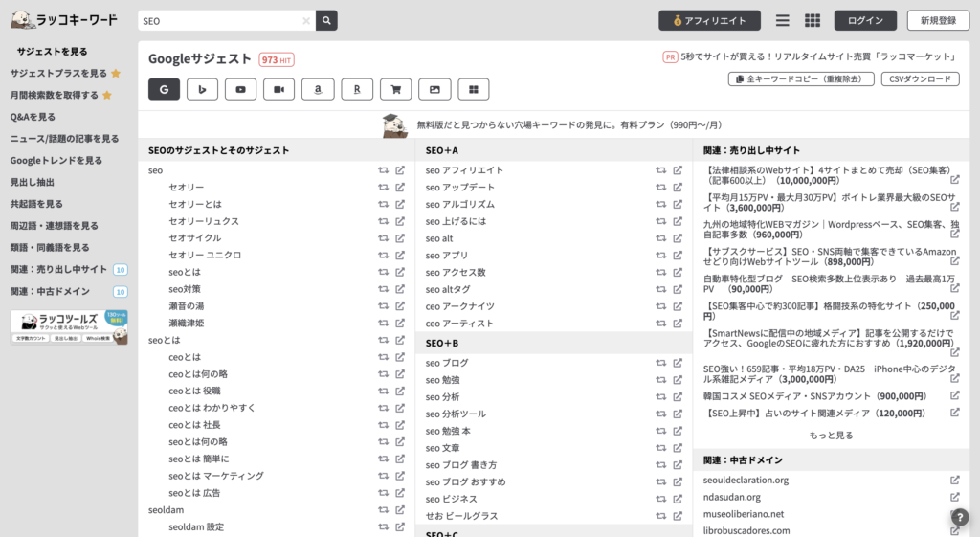
Task: Select the image suggest source icon
Action: pos(434,89)
